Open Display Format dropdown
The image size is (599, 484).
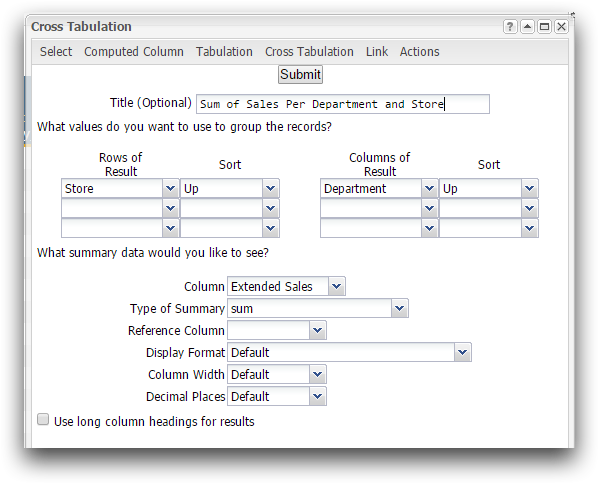tap(463, 352)
